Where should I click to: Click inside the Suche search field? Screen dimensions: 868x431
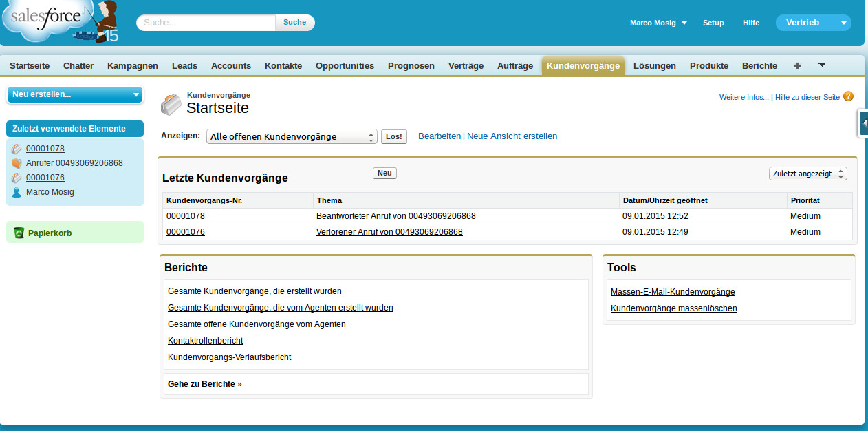(205, 22)
